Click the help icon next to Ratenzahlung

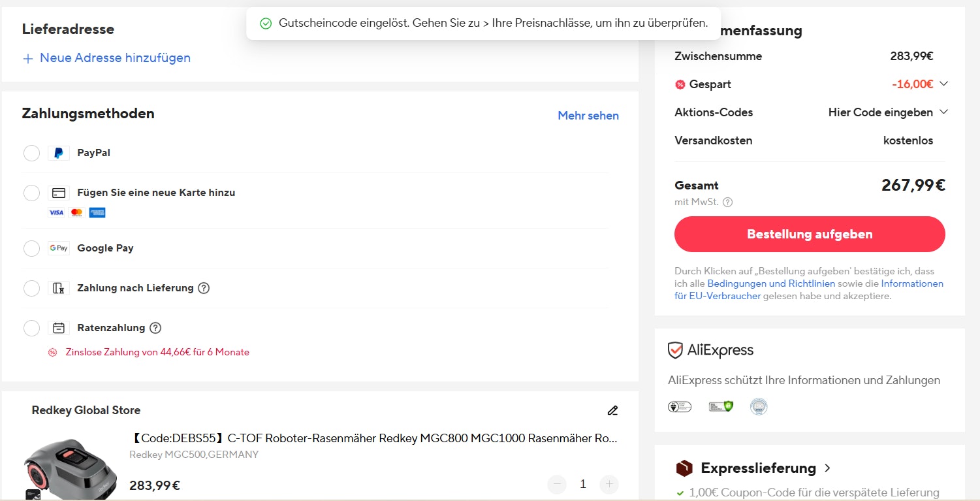click(x=155, y=328)
